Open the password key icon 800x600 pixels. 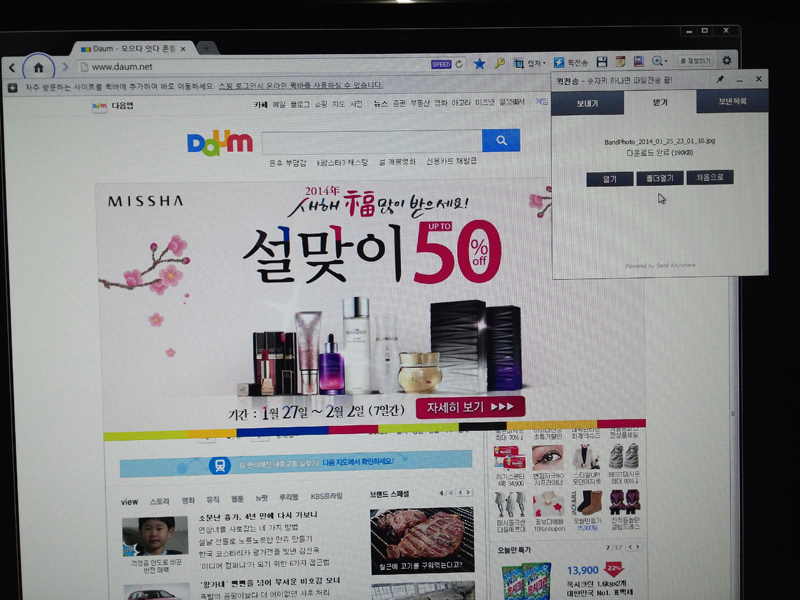(x=499, y=63)
